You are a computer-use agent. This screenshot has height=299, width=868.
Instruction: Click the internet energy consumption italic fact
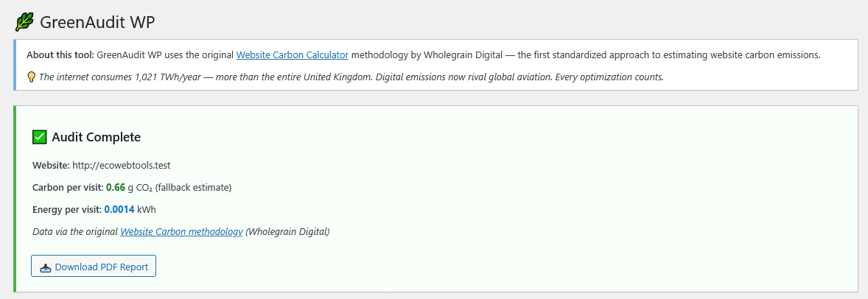point(351,77)
